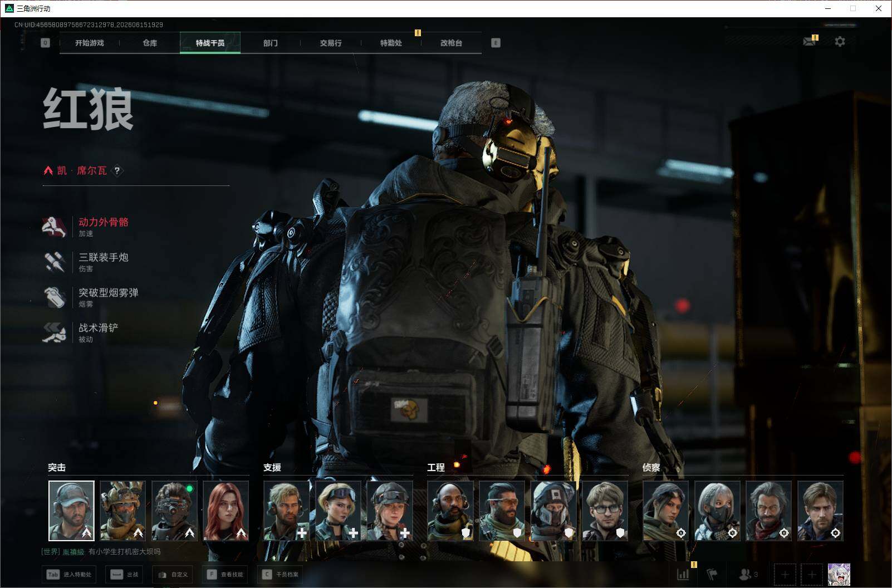The image size is (892, 588).
Task: Click the 进入特勤处 Tab button
Action: tap(68, 575)
